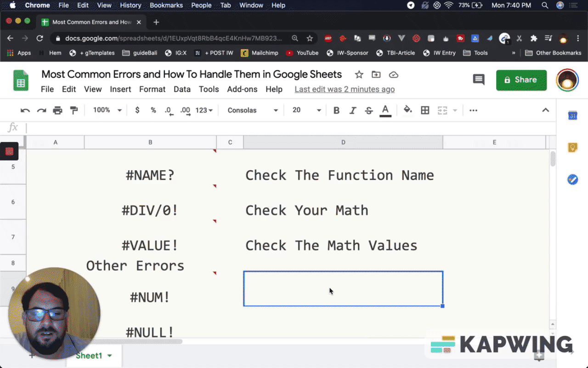Screen dimensions: 588x368
Task: Open the 123 more formats dropdown
Action: pyautogui.click(x=204, y=110)
